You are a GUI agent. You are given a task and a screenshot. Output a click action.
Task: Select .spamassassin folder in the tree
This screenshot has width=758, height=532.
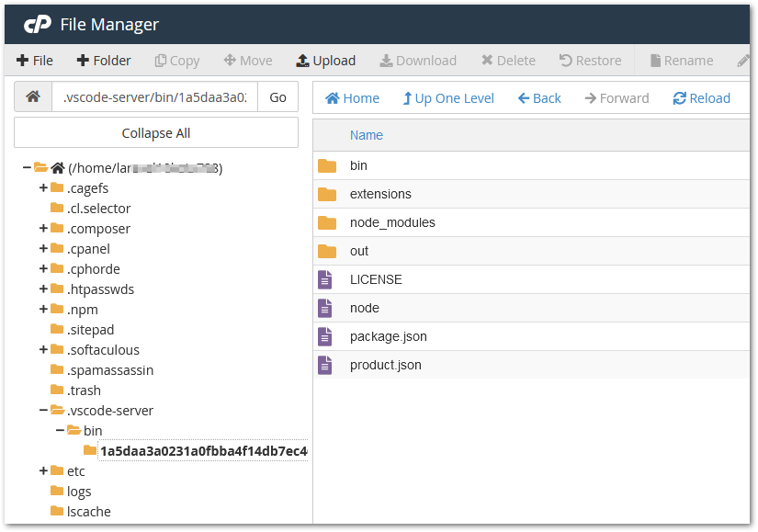[110, 370]
